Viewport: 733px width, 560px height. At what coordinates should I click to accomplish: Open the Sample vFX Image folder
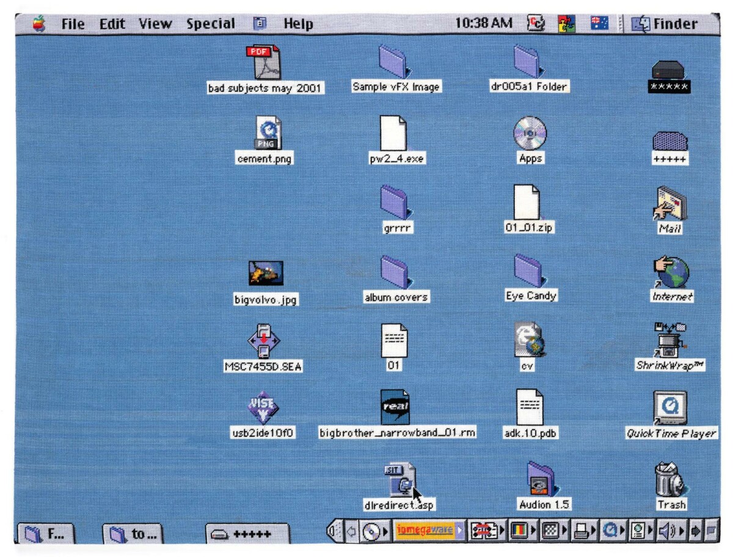click(395, 62)
